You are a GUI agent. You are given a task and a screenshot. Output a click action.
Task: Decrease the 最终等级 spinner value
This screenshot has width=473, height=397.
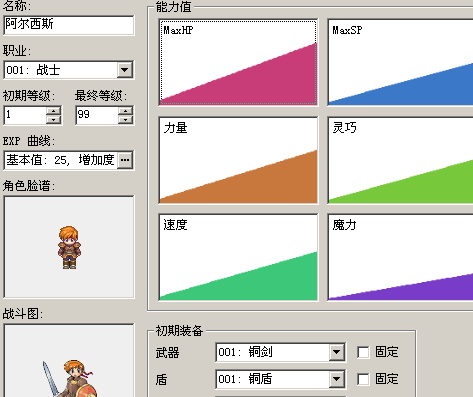pos(126,119)
